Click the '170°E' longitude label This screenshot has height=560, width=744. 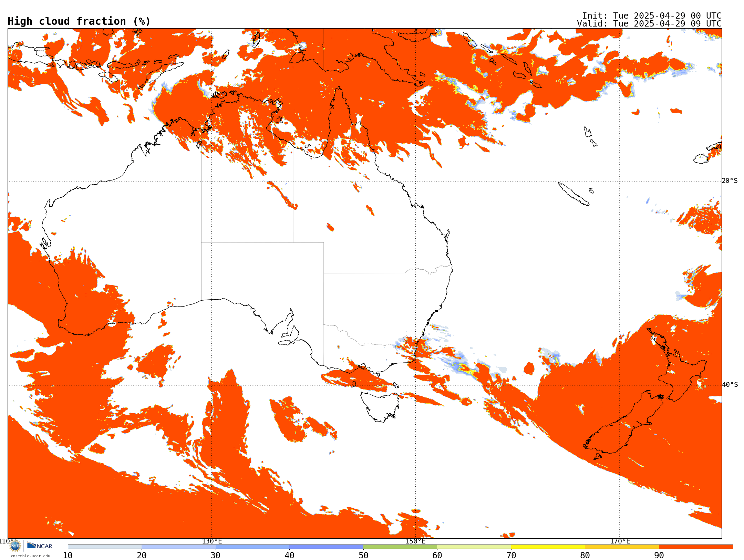[620, 541]
